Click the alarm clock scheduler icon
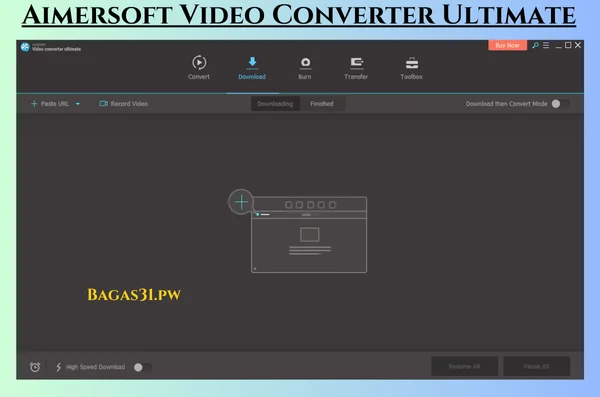Image resolution: width=600 pixels, height=397 pixels. [x=35, y=367]
